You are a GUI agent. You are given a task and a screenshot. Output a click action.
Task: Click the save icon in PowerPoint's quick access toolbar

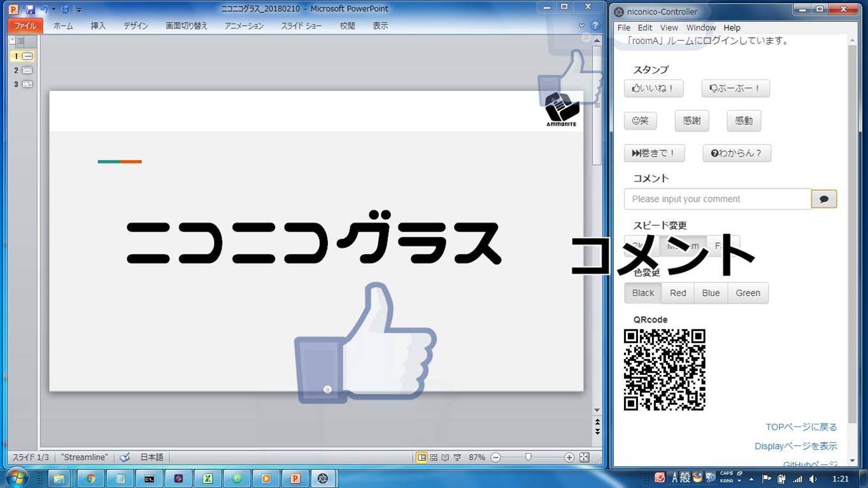[30, 10]
